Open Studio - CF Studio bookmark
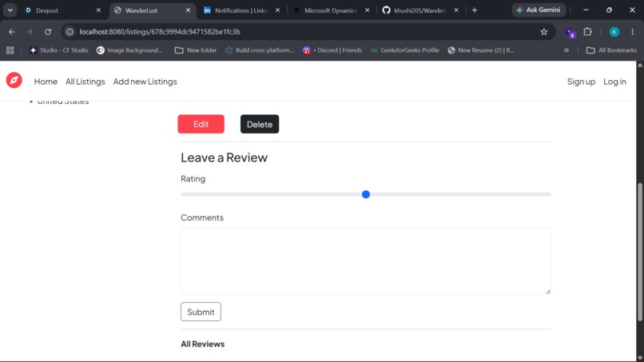 pyautogui.click(x=59, y=50)
